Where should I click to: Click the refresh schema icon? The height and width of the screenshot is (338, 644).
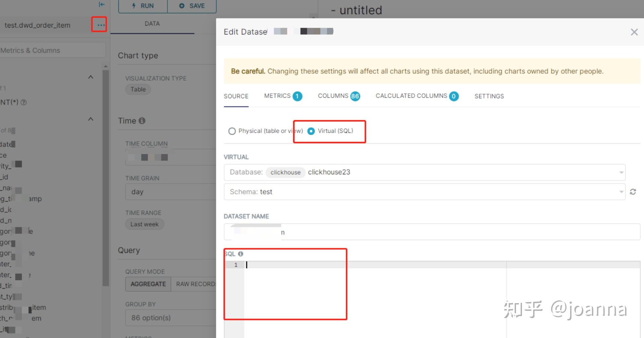(633, 192)
